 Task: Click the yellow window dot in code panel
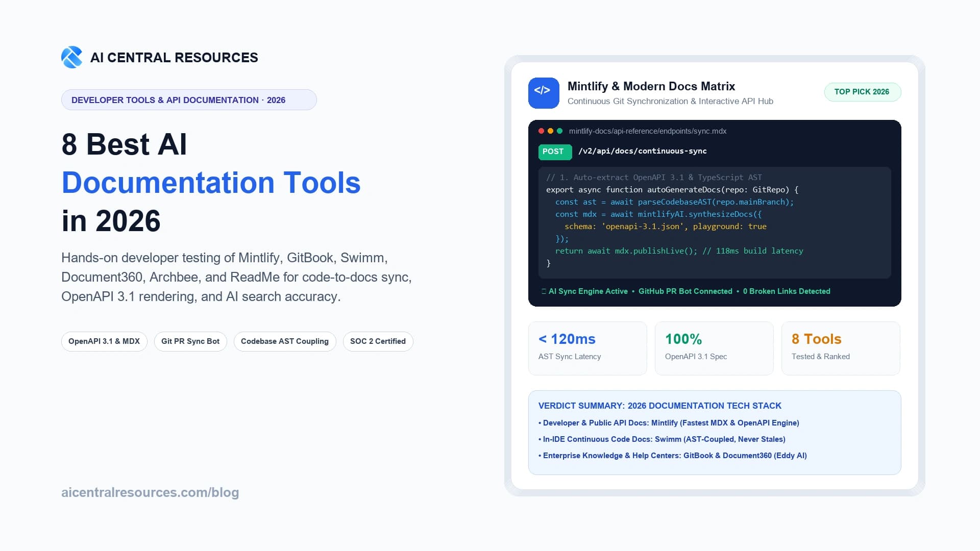coord(550,131)
